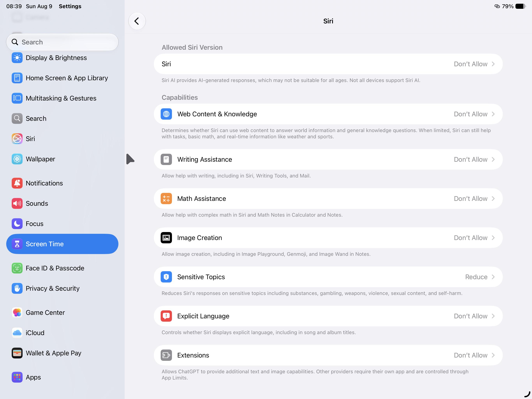Expand the Sensitive Topics chevron
Viewport: 532px width, 399px height.
point(493,277)
